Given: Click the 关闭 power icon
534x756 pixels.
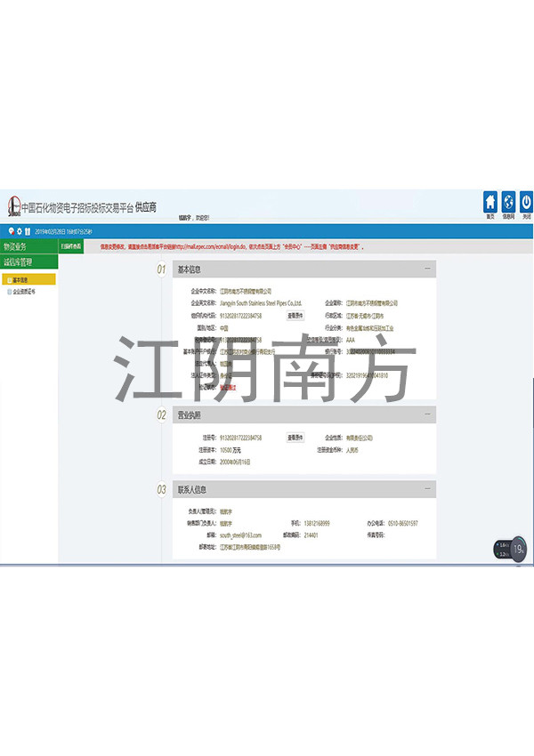Looking at the screenshot, I should (526, 203).
